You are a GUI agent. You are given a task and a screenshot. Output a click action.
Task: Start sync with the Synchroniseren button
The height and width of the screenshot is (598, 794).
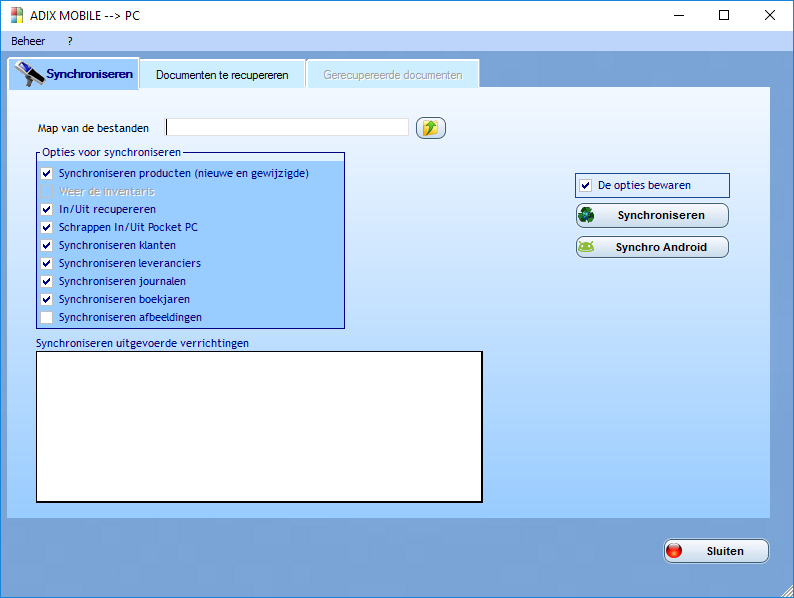pyautogui.click(x=652, y=215)
